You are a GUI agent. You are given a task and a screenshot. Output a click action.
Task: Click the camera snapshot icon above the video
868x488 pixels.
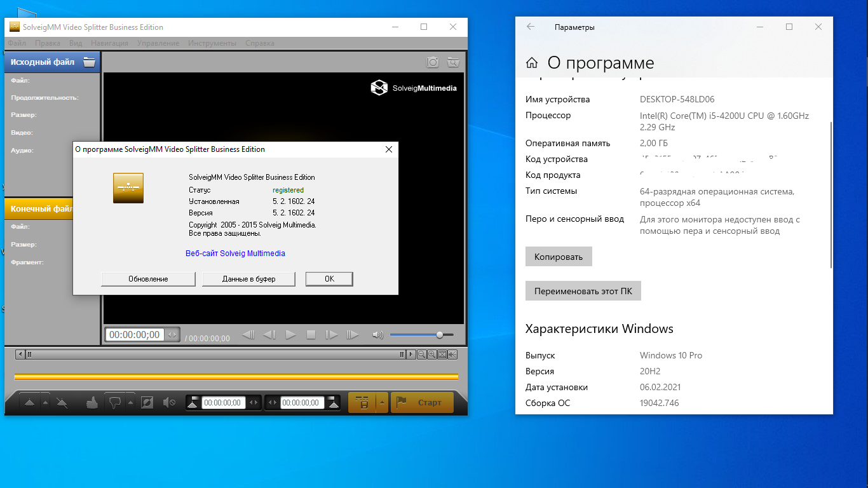click(x=433, y=62)
